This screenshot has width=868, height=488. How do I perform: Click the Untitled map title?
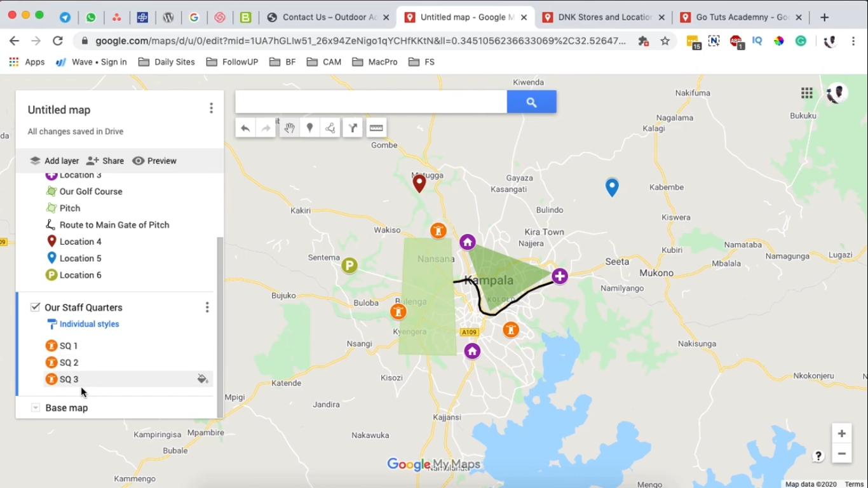(59, 110)
